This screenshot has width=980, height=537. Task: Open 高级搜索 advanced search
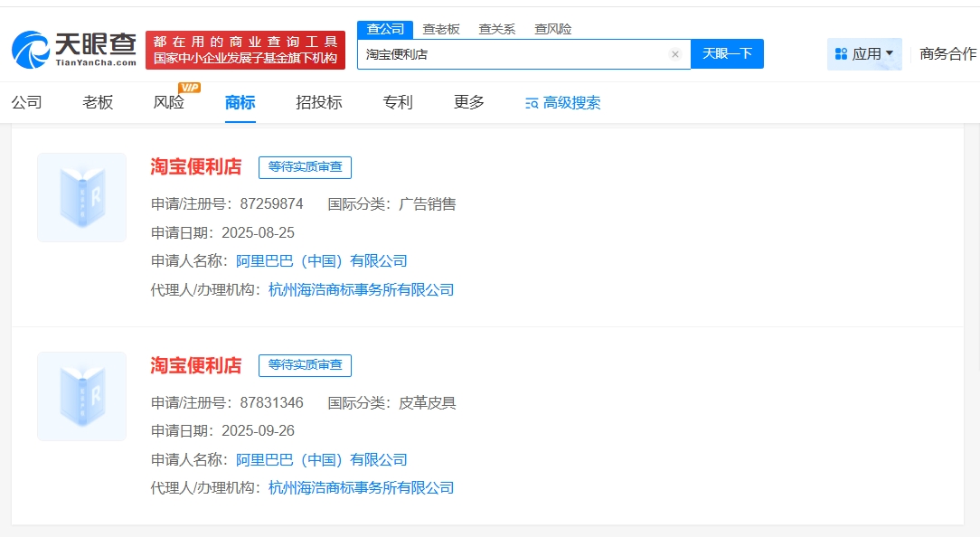tap(562, 103)
